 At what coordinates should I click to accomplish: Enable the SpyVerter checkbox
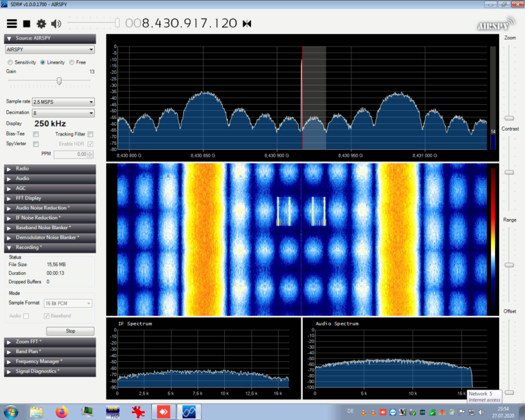tap(36, 144)
